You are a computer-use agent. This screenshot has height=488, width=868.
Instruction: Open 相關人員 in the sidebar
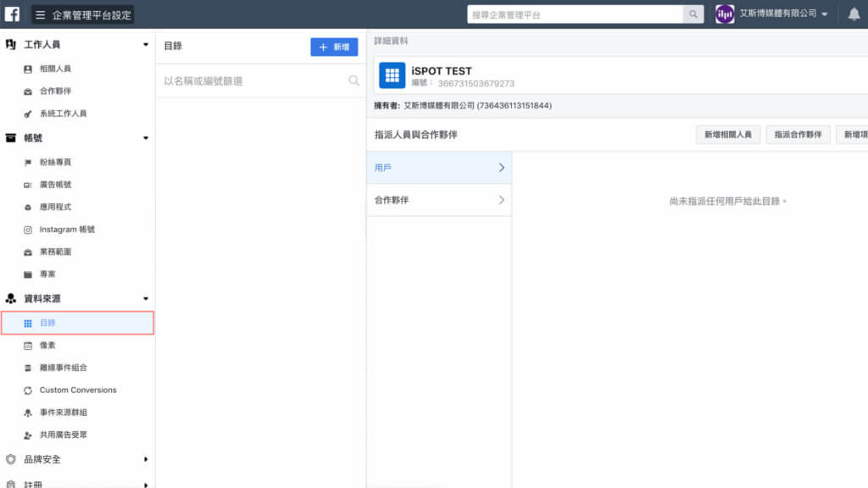tap(55, 69)
